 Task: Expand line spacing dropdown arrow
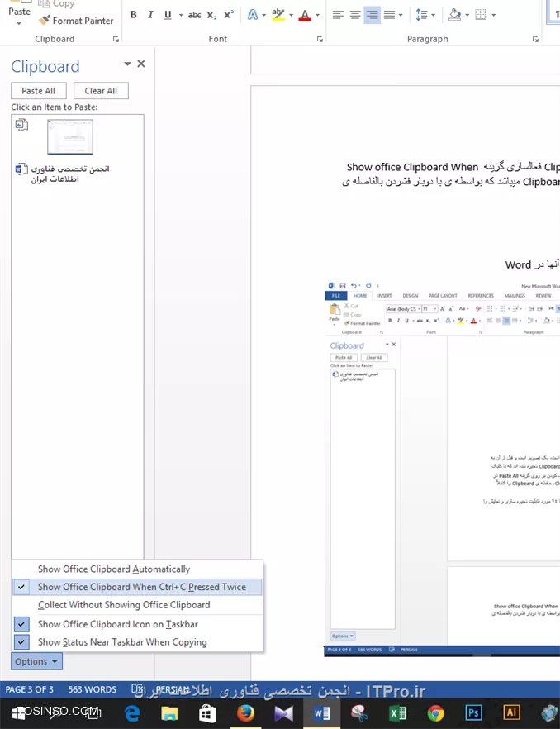pos(433,15)
